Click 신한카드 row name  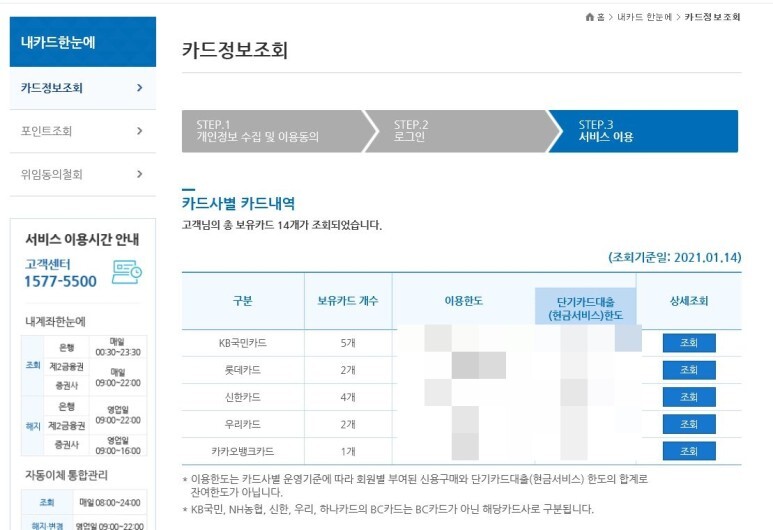pyautogui.click(x=243, y=397)
